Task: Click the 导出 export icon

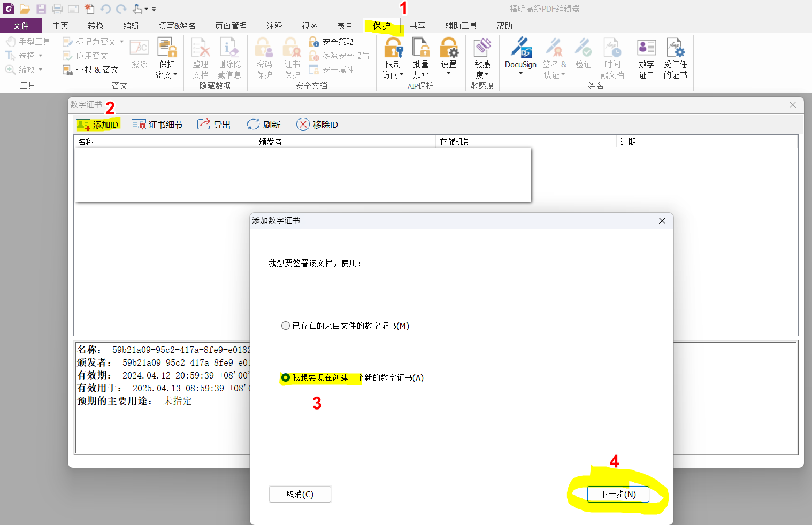Action: click(204, 124)
